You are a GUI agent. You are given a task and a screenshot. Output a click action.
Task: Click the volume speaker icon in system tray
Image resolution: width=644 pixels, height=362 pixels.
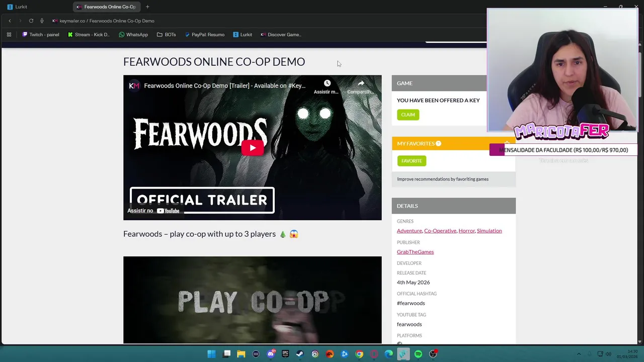click(609, 354)
